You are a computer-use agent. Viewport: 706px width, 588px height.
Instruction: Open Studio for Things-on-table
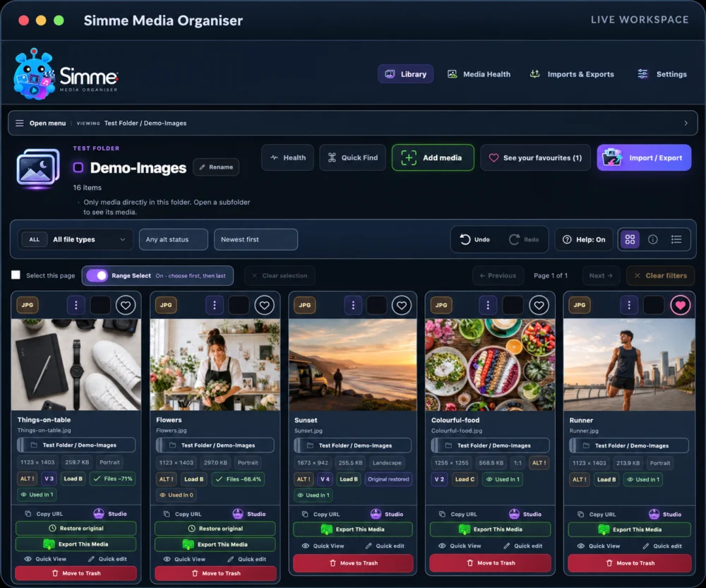[x=110, y=514]
